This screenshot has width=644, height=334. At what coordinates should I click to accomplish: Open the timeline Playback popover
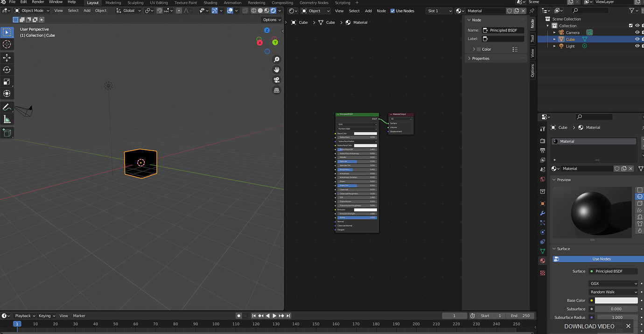coord(23,316)
